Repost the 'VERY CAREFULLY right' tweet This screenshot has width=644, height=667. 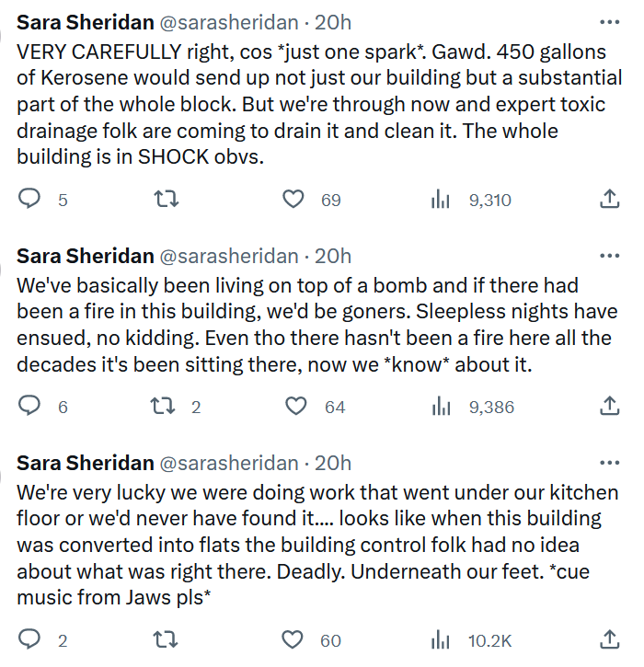[x=165, y=200]
